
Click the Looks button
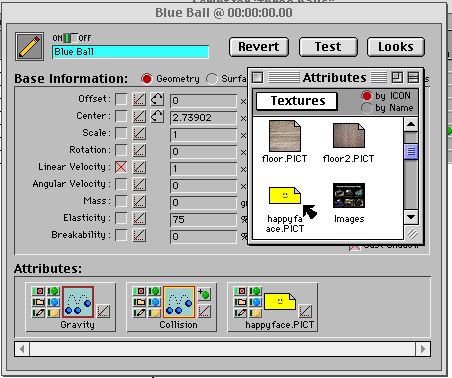tap(396, 47)
